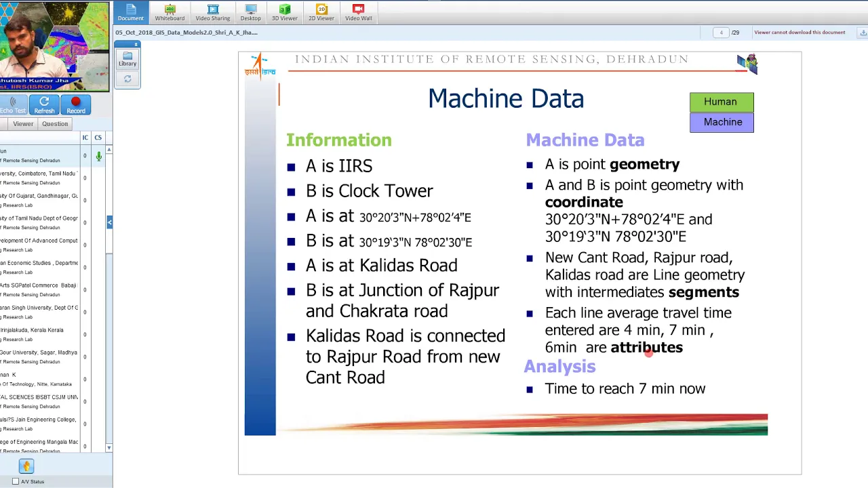Click the ISRO logo on the slide
The image size is (868, 488).
260,66
